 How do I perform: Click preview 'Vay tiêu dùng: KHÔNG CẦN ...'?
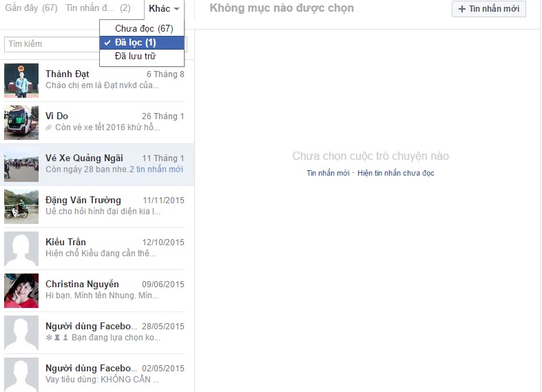pos(103,380)
